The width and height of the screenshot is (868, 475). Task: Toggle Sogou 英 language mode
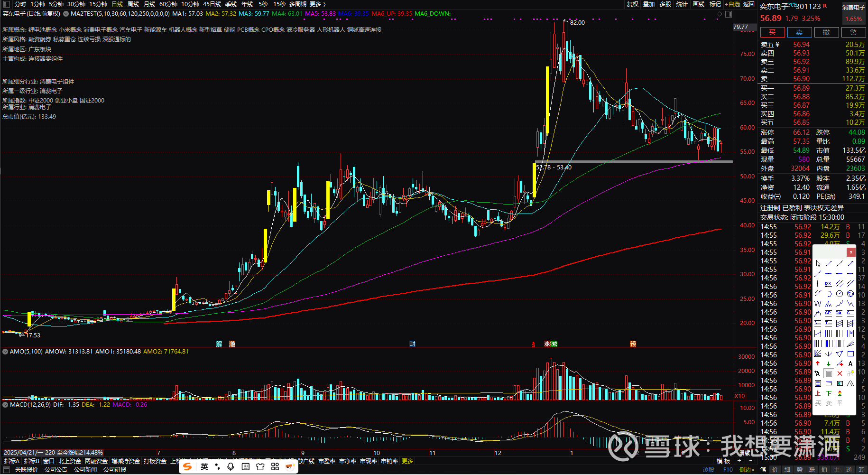[204, 466]
